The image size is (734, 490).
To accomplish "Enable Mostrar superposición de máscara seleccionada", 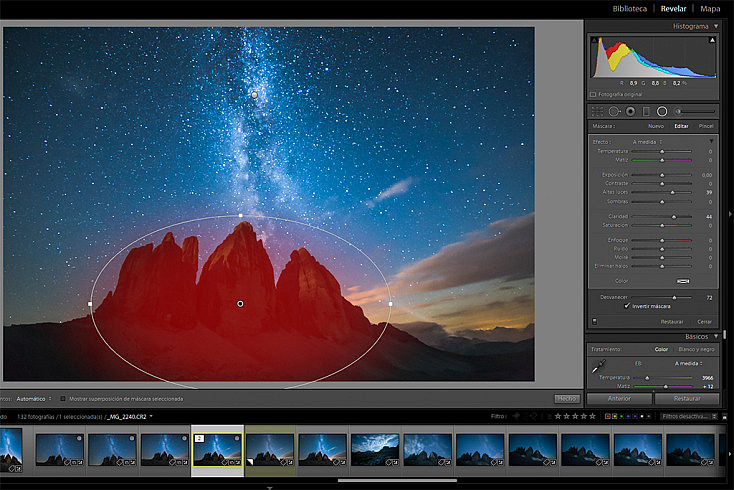I will 63,399.
